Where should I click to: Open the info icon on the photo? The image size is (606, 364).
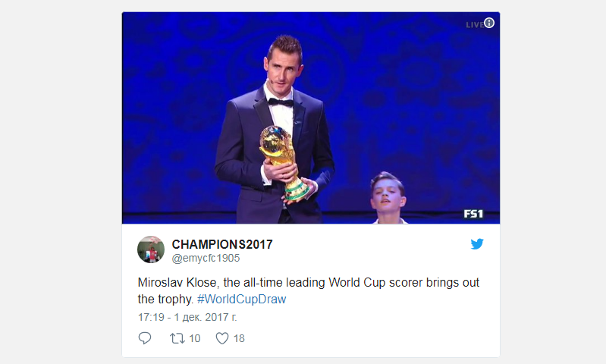[489, 23]
